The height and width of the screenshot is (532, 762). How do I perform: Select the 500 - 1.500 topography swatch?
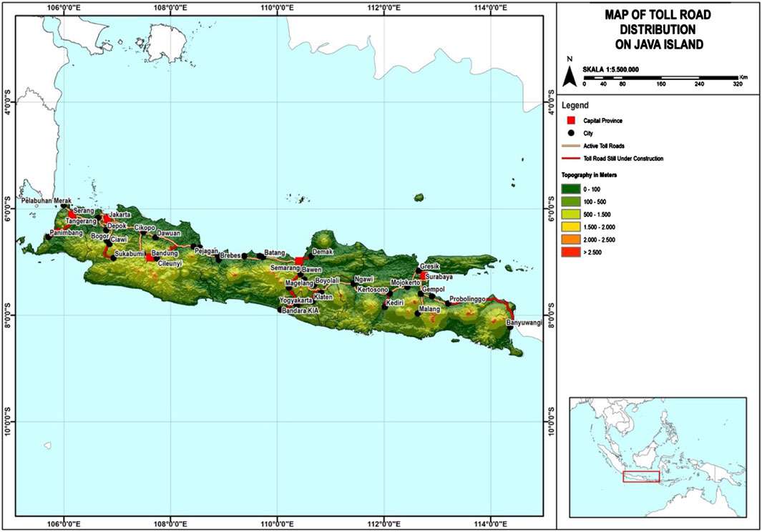570,215
